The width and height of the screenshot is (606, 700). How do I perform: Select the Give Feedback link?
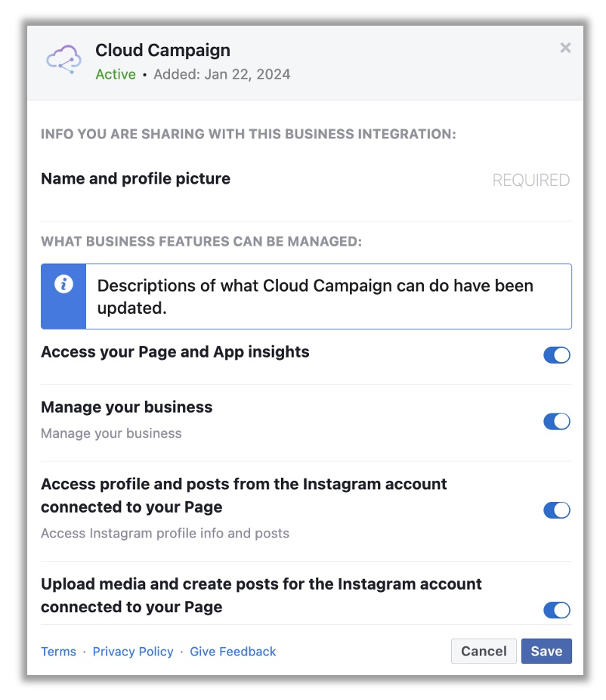[233, 652]
